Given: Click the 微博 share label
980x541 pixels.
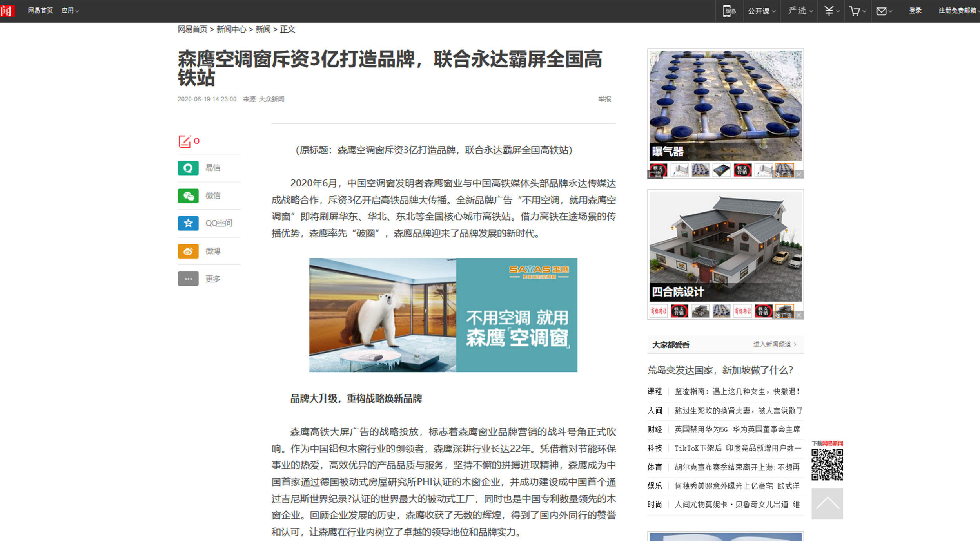Looking at the screenshot, I should tap(213, 251).
